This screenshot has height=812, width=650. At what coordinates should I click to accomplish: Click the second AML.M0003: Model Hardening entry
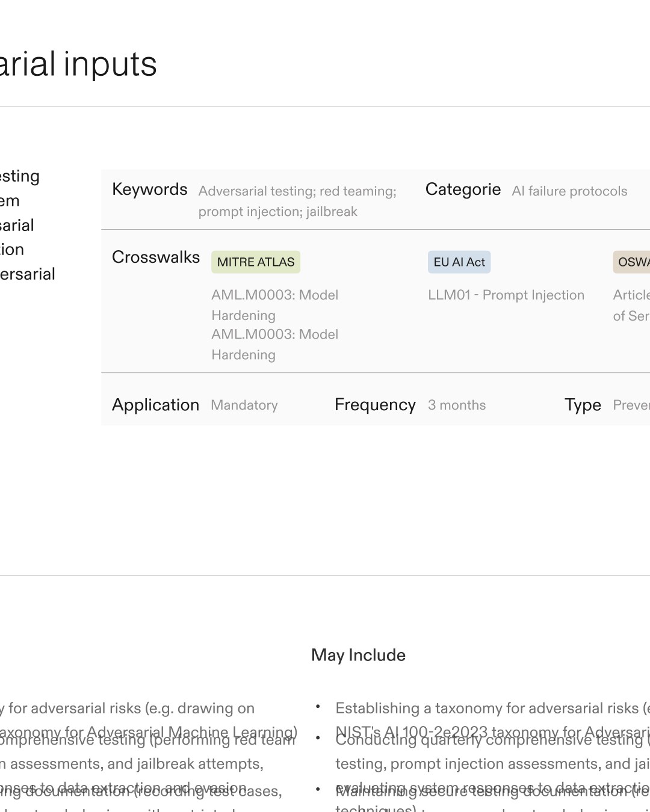point(274,345)
